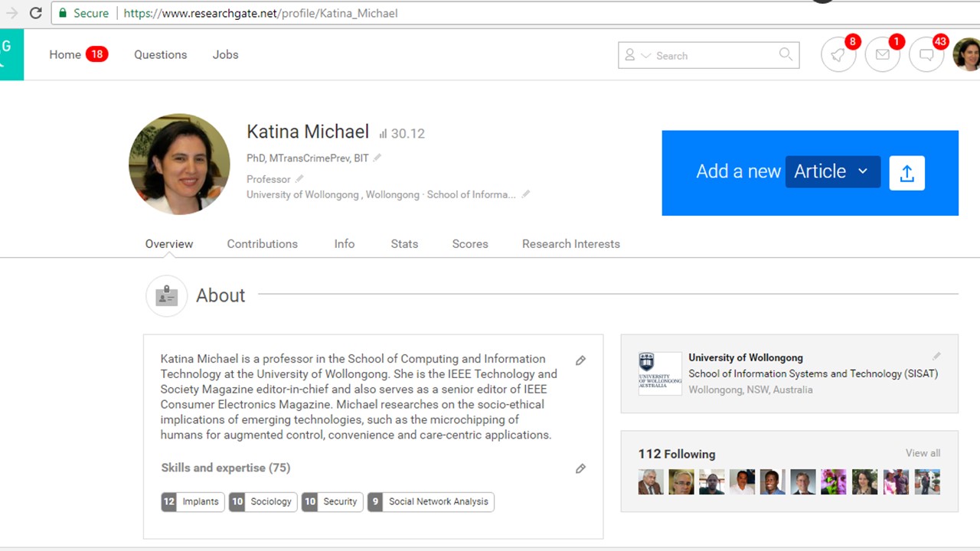Screen dimensions: 980x551
Task: Click University of Wollongong logo
Action: [660, 373]
